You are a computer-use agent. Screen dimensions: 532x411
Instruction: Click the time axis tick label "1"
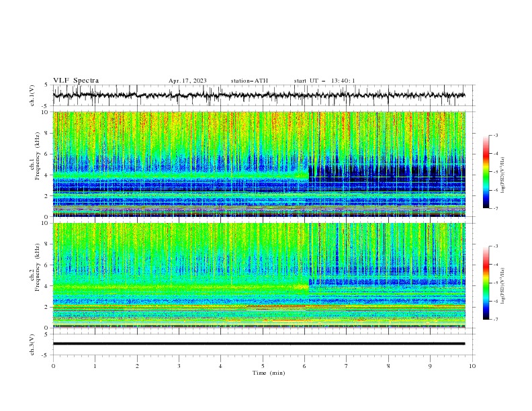pos(95,366)
